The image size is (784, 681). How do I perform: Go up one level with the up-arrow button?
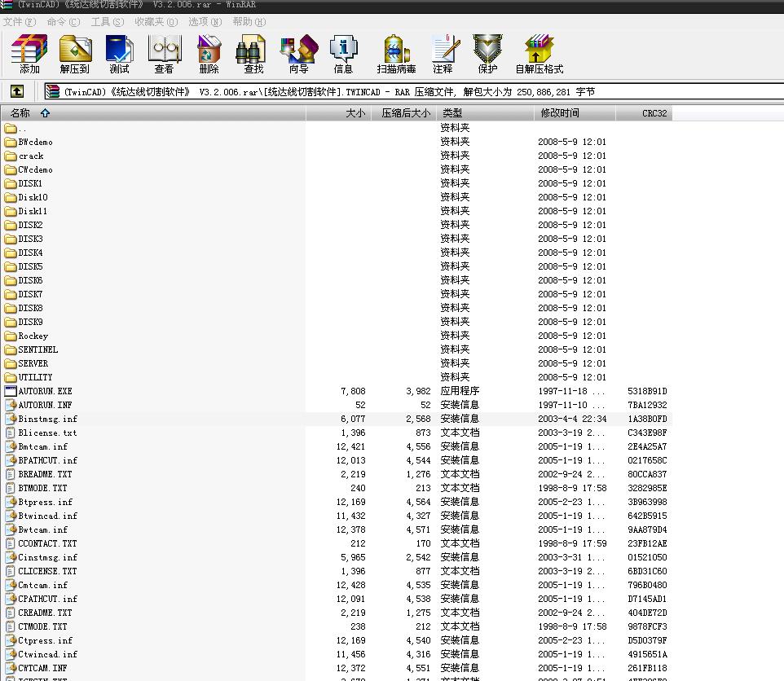point(17,91)
